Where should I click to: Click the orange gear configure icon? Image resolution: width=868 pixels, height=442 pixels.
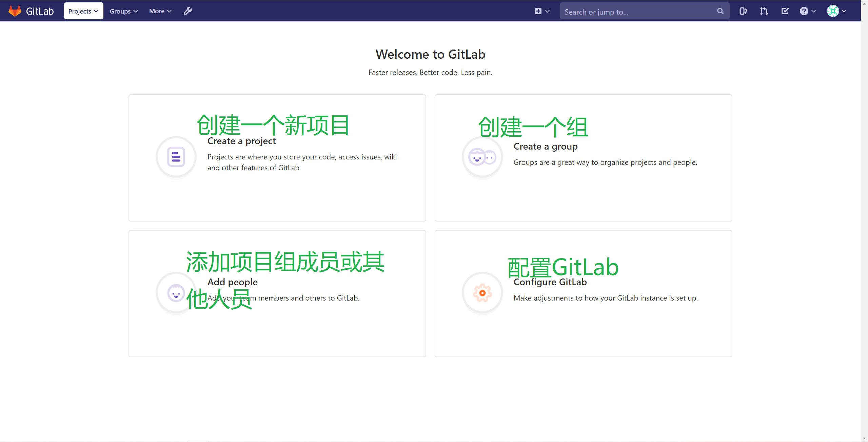(482, 292)
